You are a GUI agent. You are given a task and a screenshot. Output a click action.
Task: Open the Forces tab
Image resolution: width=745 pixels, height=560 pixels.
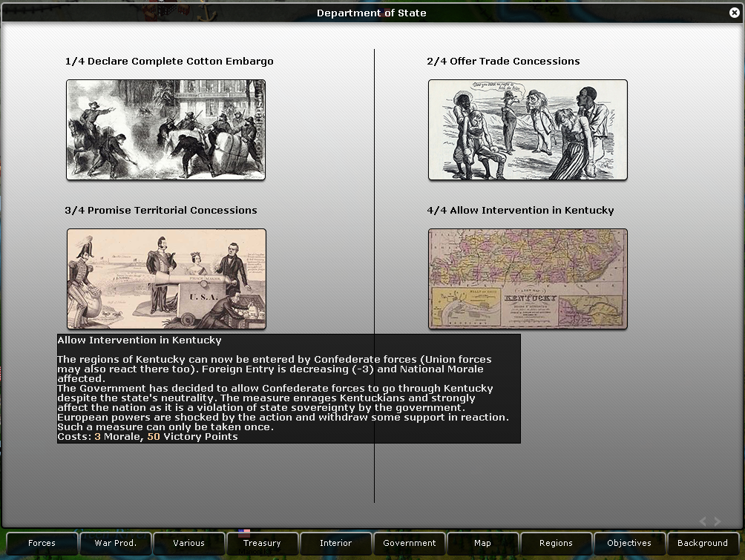pyautogui.click(x=42, y=543)
